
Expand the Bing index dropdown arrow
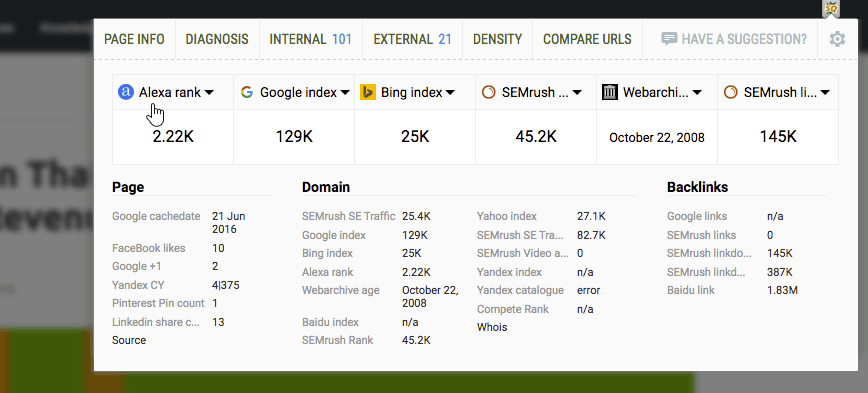(x=450, y=92)
